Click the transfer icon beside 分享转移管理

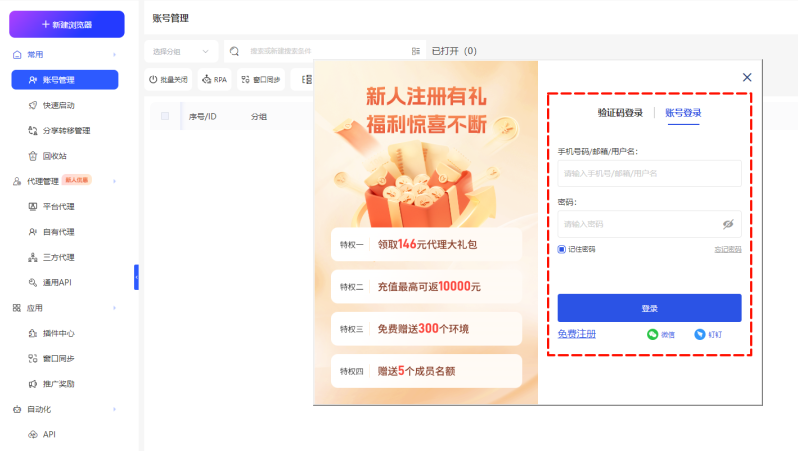33,131
